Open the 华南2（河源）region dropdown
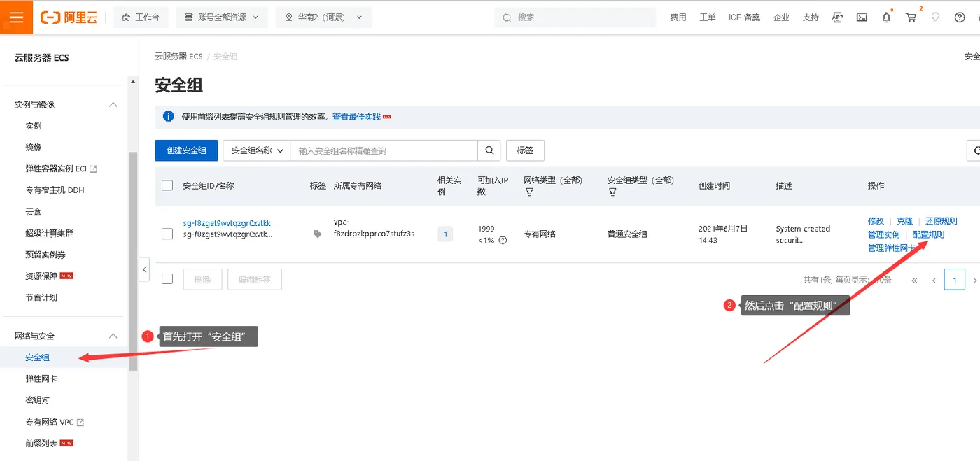Viewport: 980px width, 461px height. point(324,17)
